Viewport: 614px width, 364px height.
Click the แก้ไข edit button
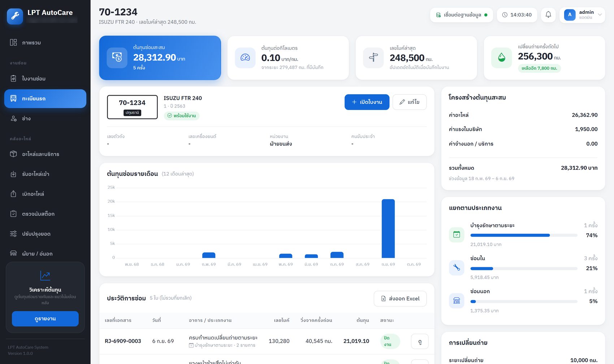coord(410,102)
